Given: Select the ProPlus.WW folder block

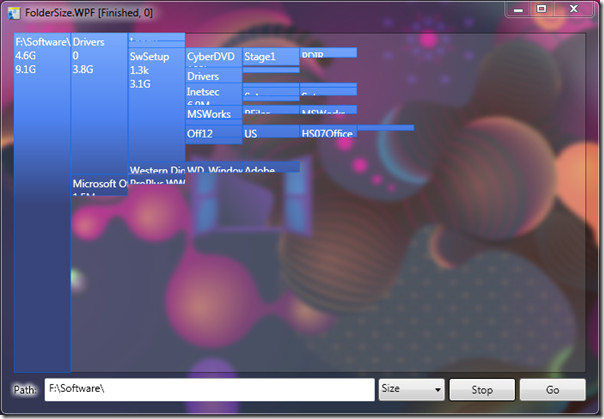Looking at the screenshot, I should 156,180.
